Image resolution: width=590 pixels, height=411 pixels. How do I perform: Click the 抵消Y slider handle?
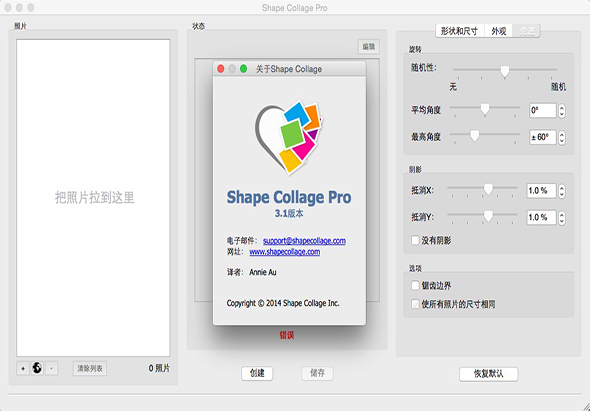click(x=488, y=216)
